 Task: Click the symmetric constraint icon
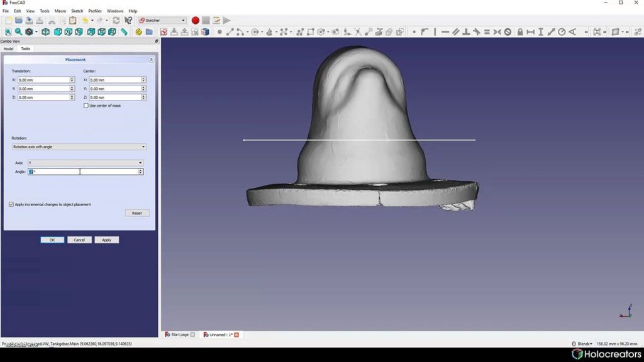point(497,32)
